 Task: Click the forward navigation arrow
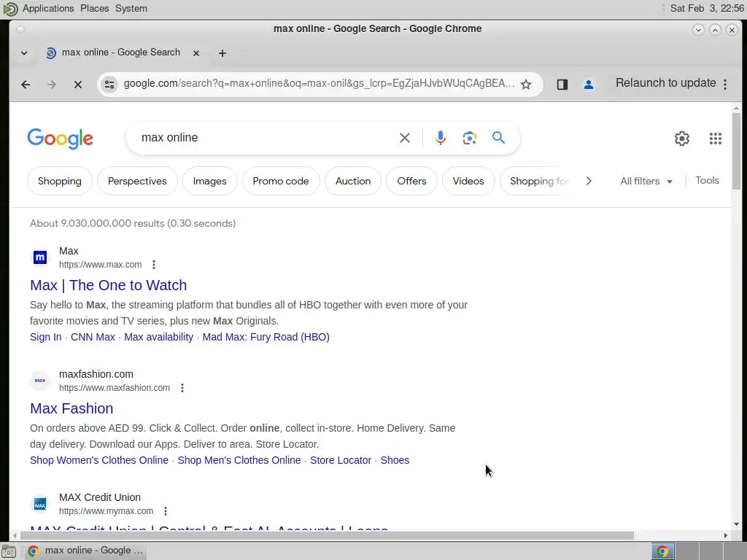pyautogui.click(x=52, y=85)
